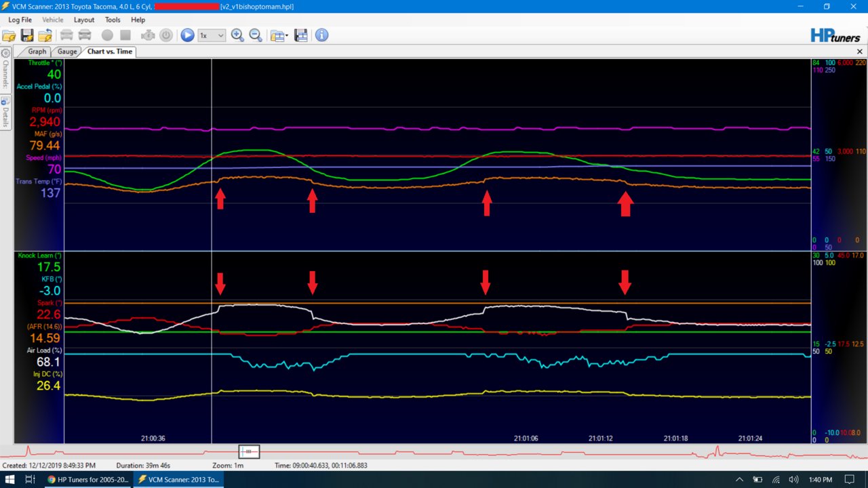Click the gear icon above Channels
This screenshot has height=488, width=868.
click(5, 53)
